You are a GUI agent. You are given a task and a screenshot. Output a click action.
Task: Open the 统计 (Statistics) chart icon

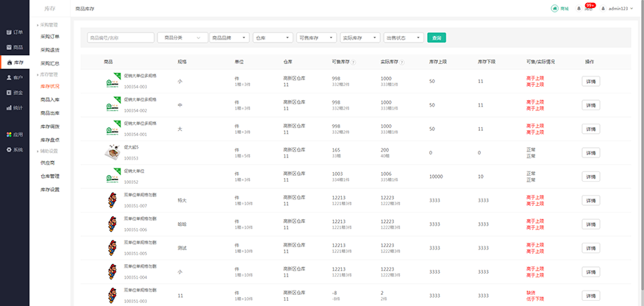click(x=15, y=108)
